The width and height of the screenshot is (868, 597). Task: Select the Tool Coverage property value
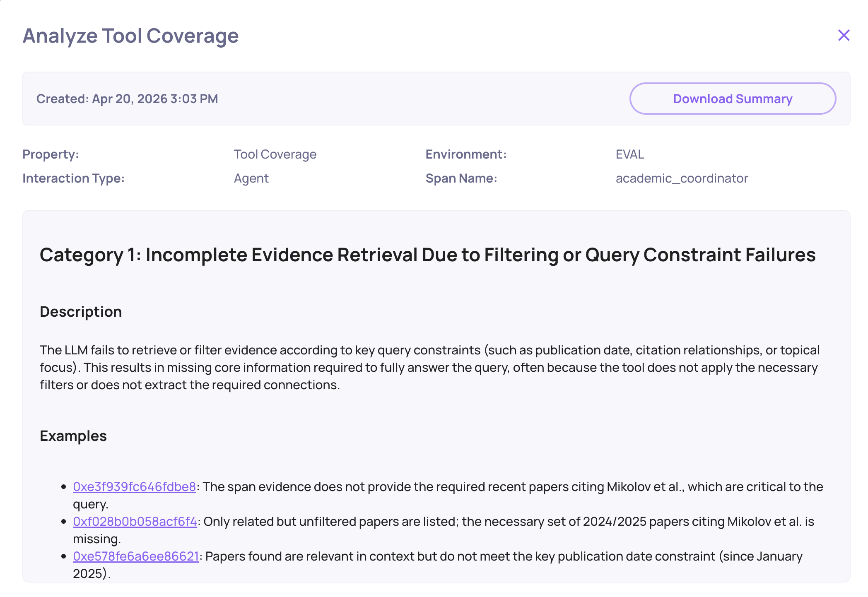pyautogui.click(x=275, y=154)
